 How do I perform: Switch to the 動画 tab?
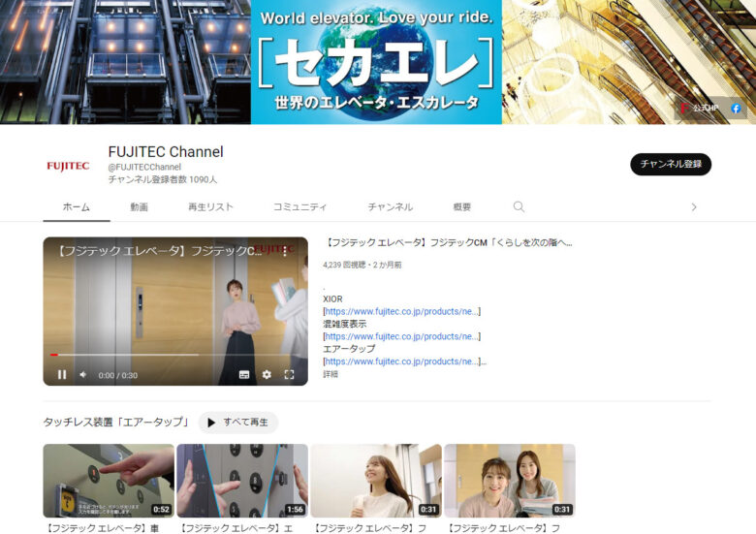(x=139, y=207)
